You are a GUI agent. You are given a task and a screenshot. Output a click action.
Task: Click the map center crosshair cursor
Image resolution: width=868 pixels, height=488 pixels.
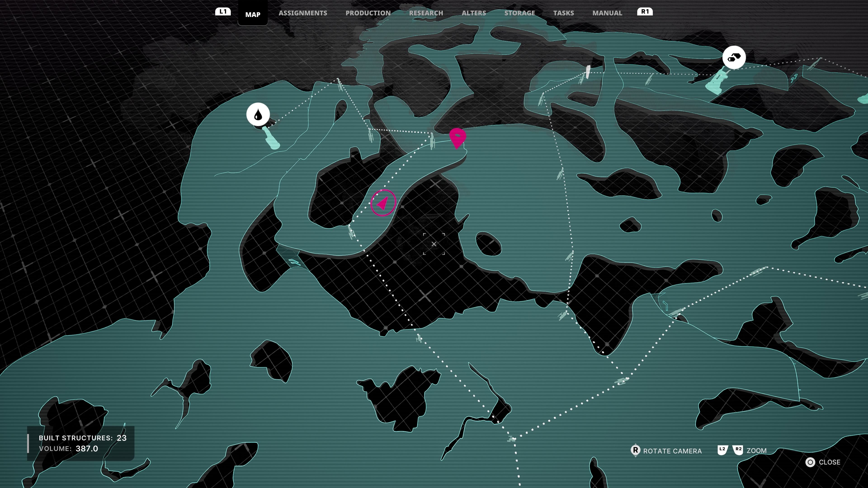coord(434,244)
